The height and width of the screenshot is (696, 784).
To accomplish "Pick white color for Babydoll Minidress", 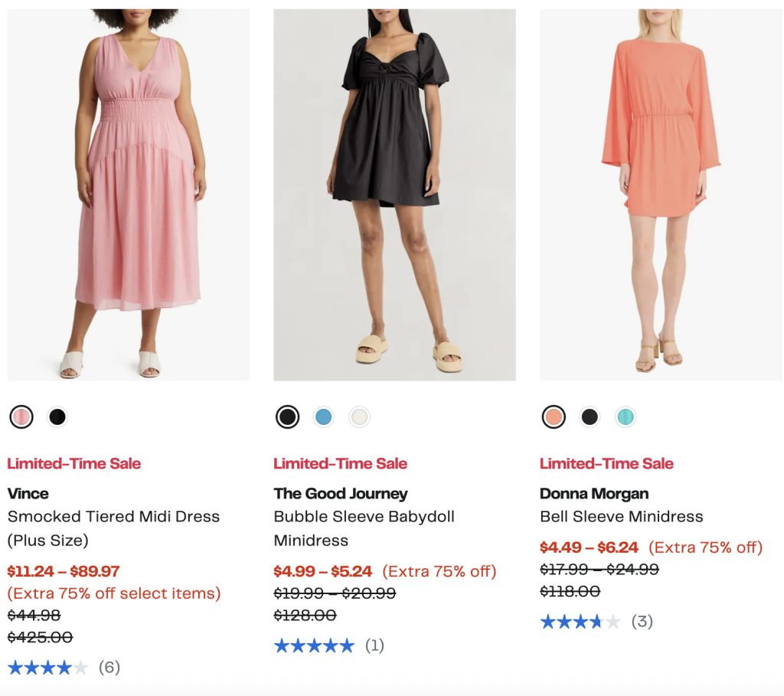I will click(x=360, y=417).
